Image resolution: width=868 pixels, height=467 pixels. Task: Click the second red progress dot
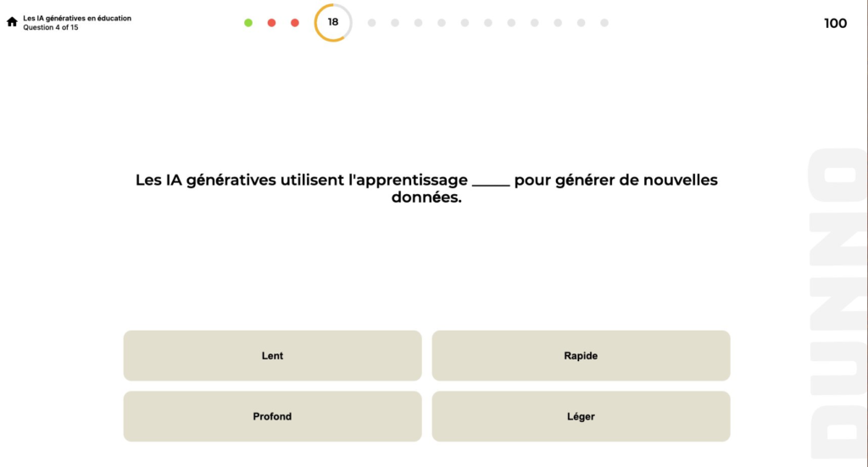(x=295, y=23)
